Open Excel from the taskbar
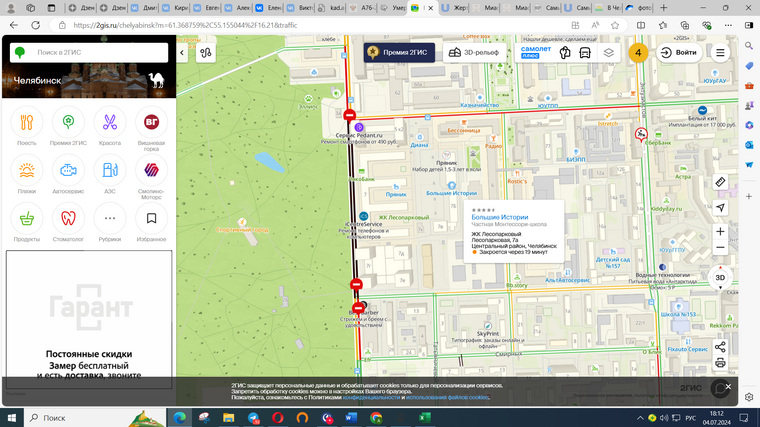This screenshot has width=760, height=427. click(425, 417)
